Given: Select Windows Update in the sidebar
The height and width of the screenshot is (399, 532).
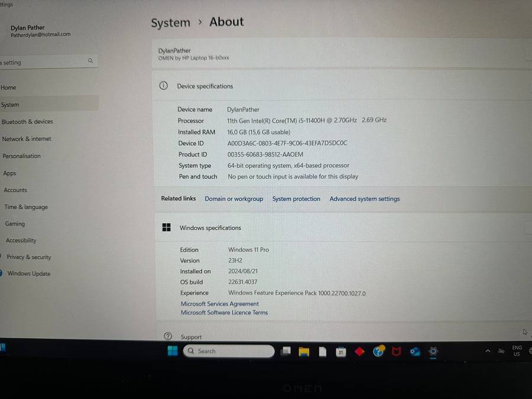Looking at the screenshot, I should pyautogui.click(x=28, y=274).
